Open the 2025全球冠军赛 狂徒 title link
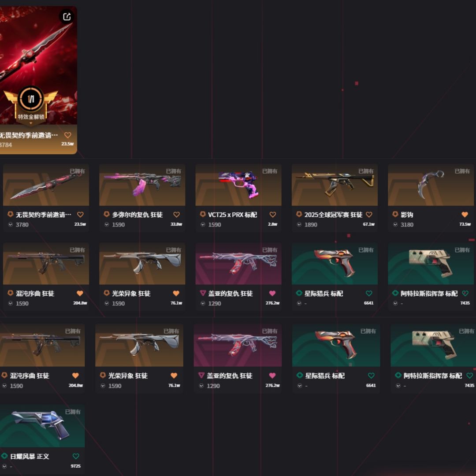The height and width of the screenshot is (476, 476). coord(333,215)
